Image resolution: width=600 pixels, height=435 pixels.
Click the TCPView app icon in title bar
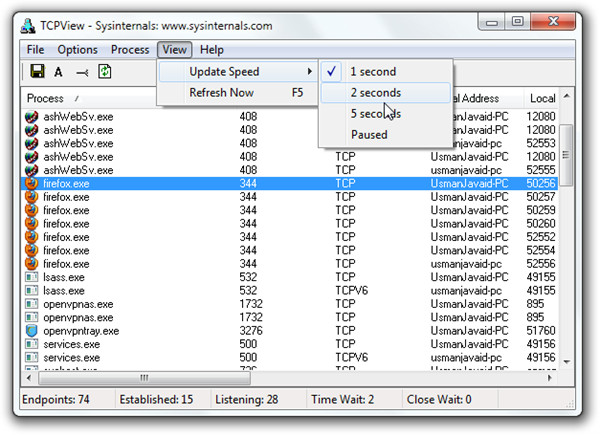point(28,26)
